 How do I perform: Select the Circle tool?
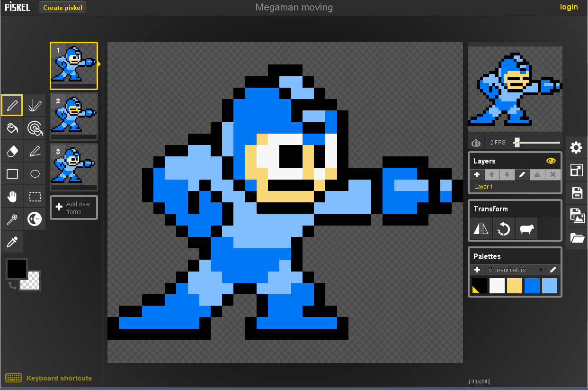click(35, 173)
